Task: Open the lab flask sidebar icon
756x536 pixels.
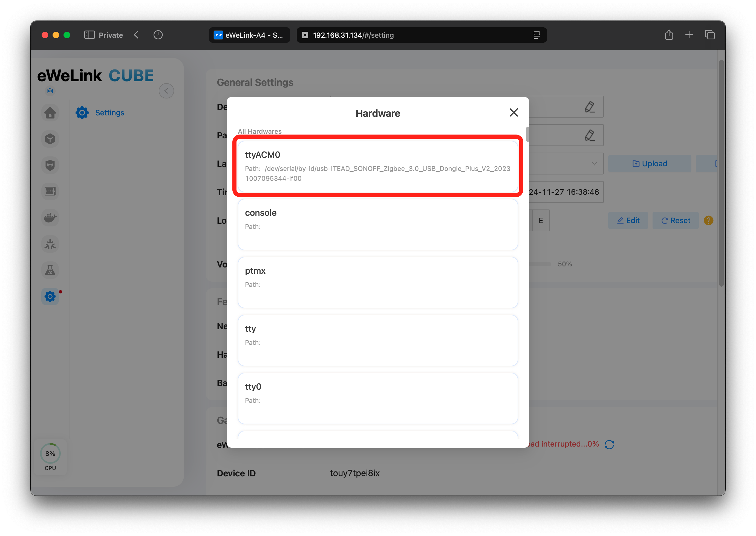Action: coord(50,270)
